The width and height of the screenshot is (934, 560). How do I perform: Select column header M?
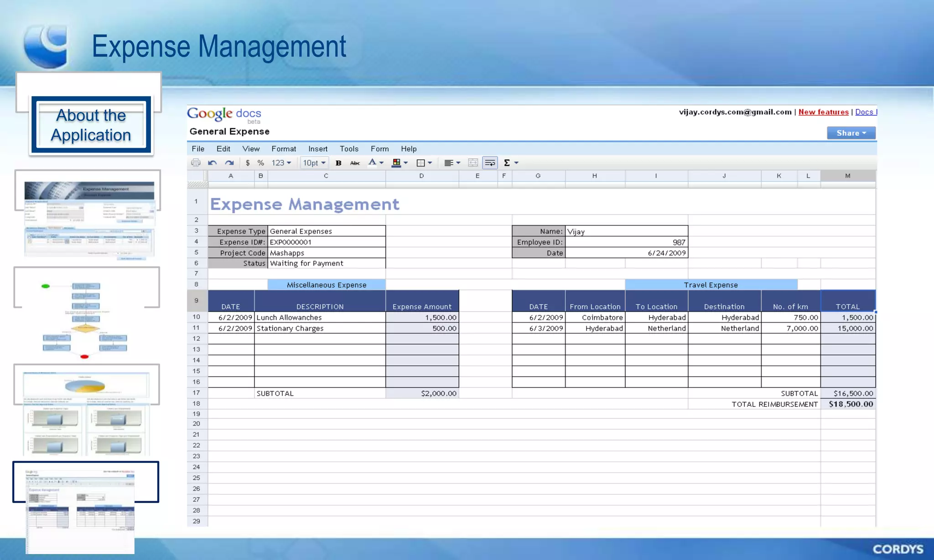(x=848, y=176)
